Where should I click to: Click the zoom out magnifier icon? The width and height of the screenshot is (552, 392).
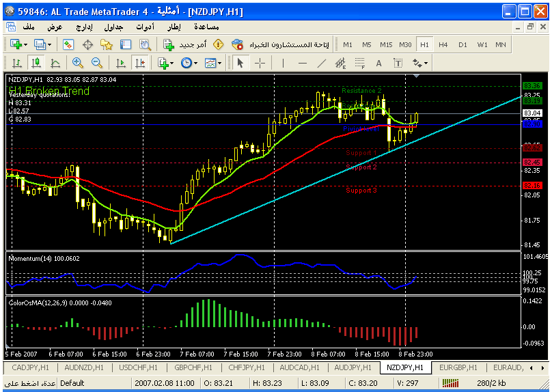click(x=96, y=63)
